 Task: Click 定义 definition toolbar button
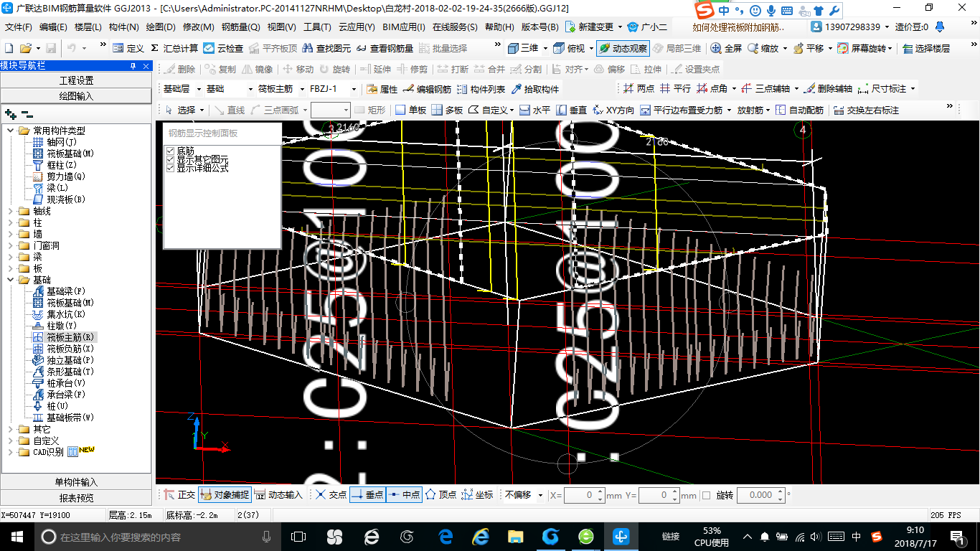pyautogui.click(x=128, y=48)
